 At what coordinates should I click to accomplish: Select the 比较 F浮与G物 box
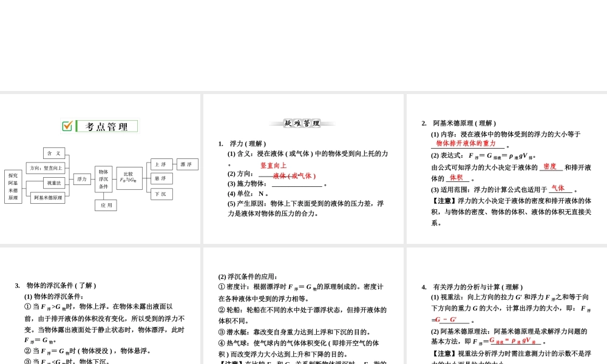coord(129,178)
